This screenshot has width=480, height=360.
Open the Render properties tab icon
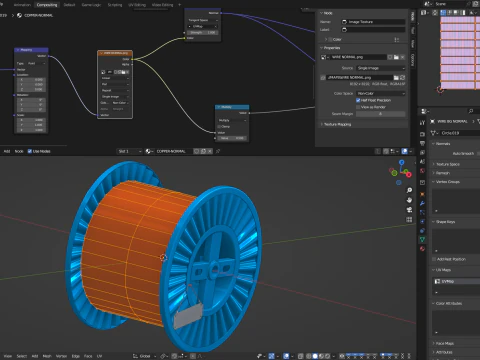422,134
